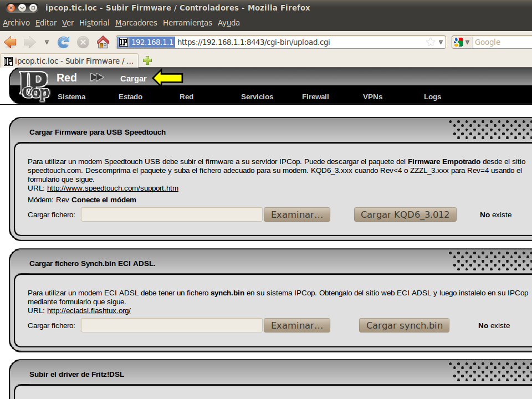This screenshot has height=399, width=532.
Task: Open the eciadsl.flashtux.org link
Action: (x=89, y=311)
